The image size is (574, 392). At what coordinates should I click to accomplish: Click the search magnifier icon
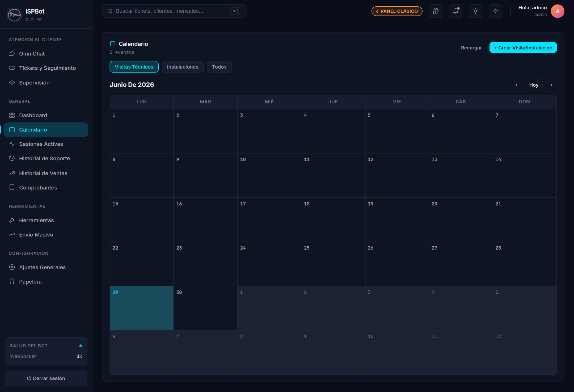click(110, 11)
